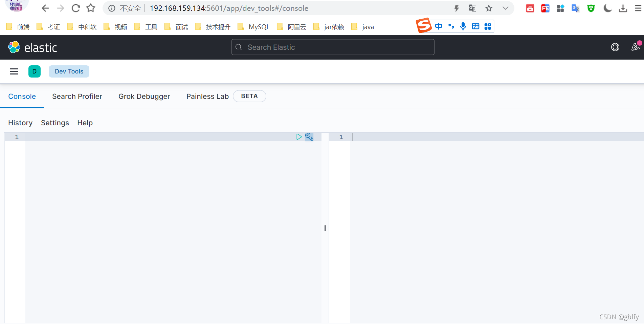Open the jar依赖 bookmark folder

pos(329,27)
